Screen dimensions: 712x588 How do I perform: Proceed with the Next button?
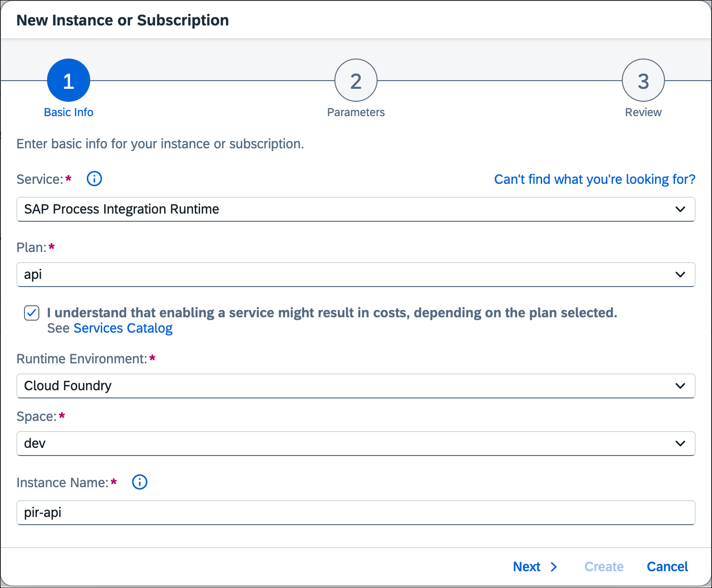535,567
